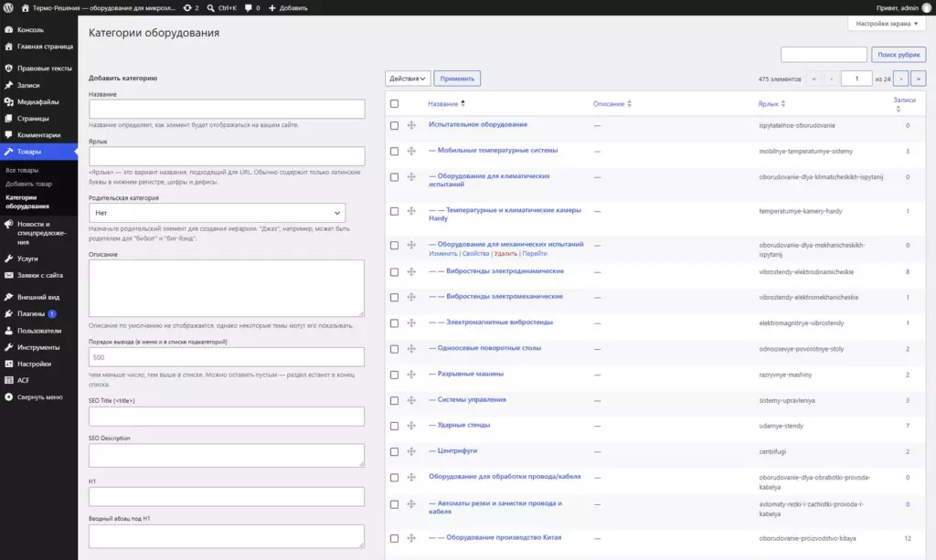
Task: Open Все товары submenu item
Action: [x=22, y=170]
